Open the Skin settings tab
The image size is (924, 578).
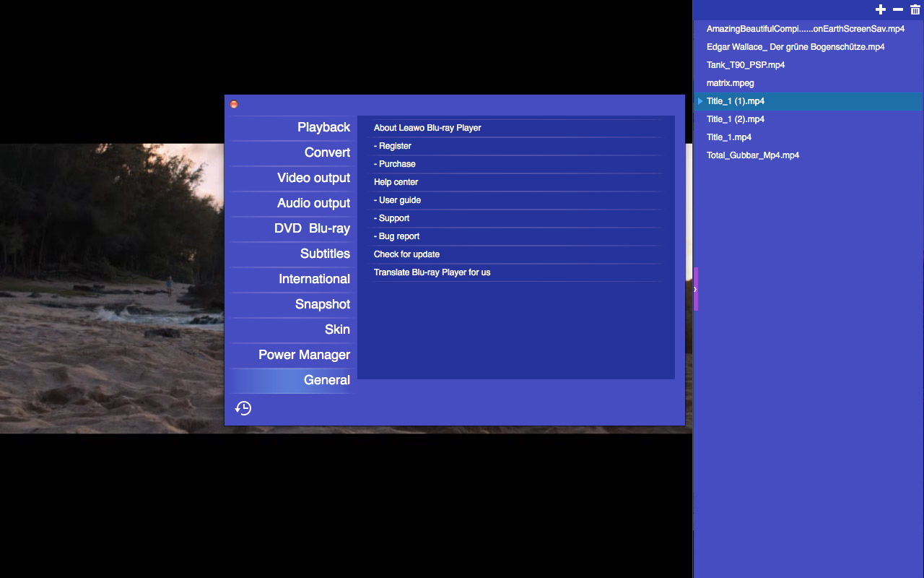[x=292, y=329]
